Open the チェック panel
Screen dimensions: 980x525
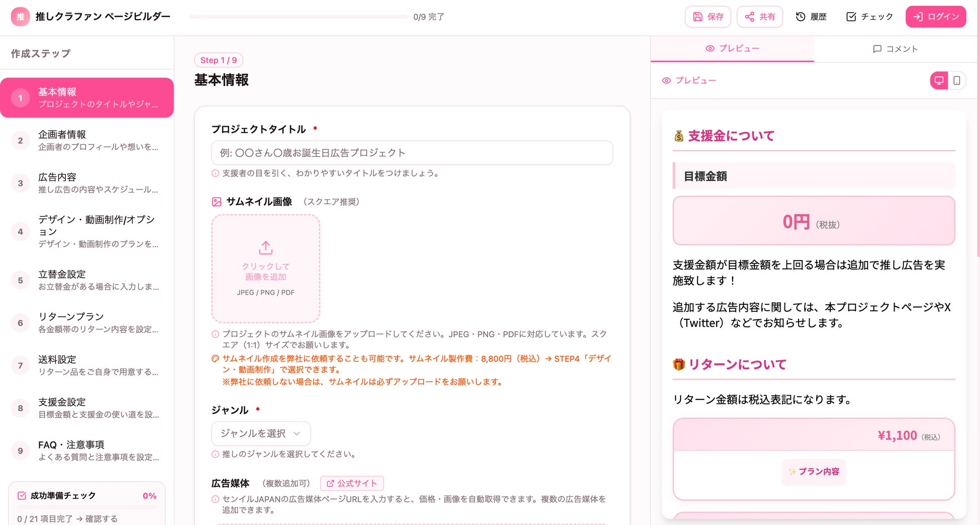(x=869, y=17)
